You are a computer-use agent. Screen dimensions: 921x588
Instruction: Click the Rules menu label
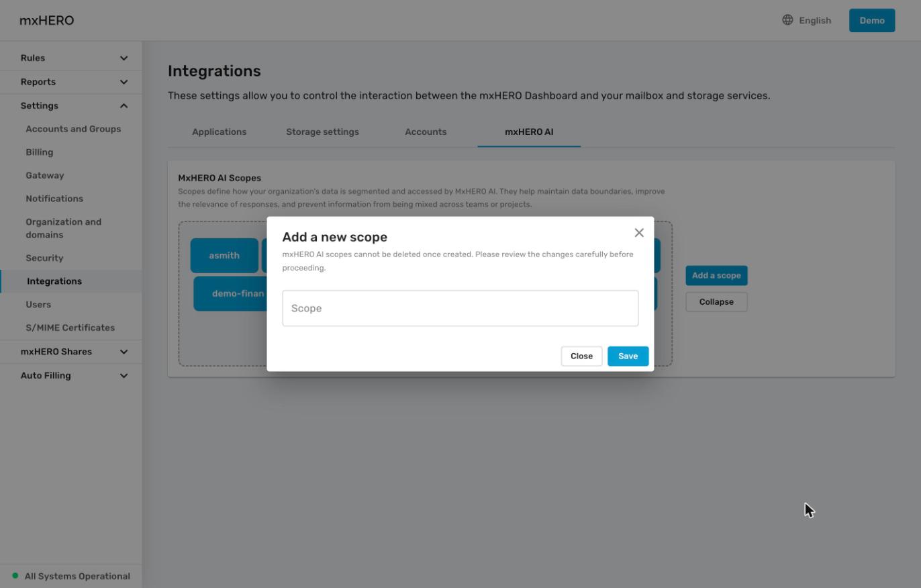coord(33,58)
